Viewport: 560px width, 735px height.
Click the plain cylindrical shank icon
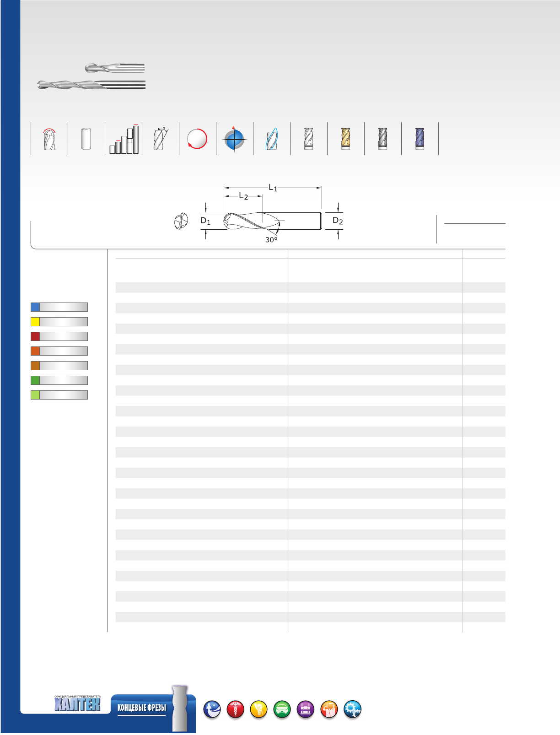point(86,139)
